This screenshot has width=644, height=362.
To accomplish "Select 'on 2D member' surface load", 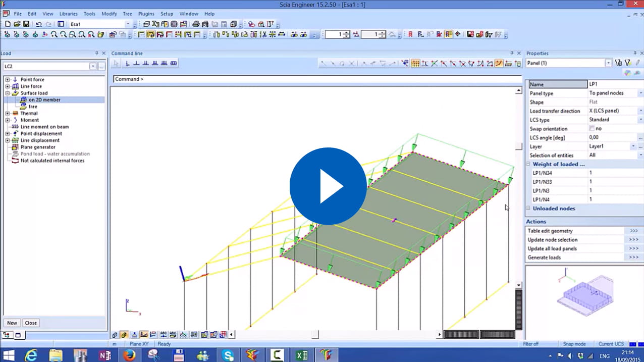I will (44, 100).
